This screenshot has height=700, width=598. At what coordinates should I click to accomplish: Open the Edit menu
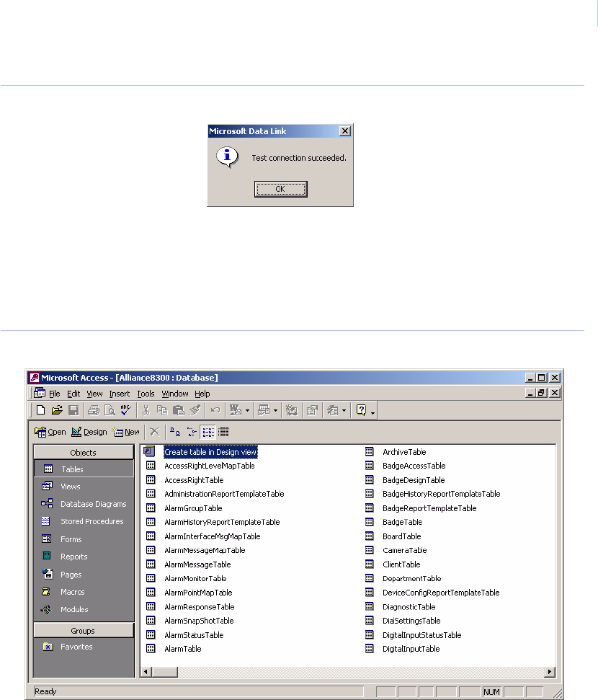(73, 394)
